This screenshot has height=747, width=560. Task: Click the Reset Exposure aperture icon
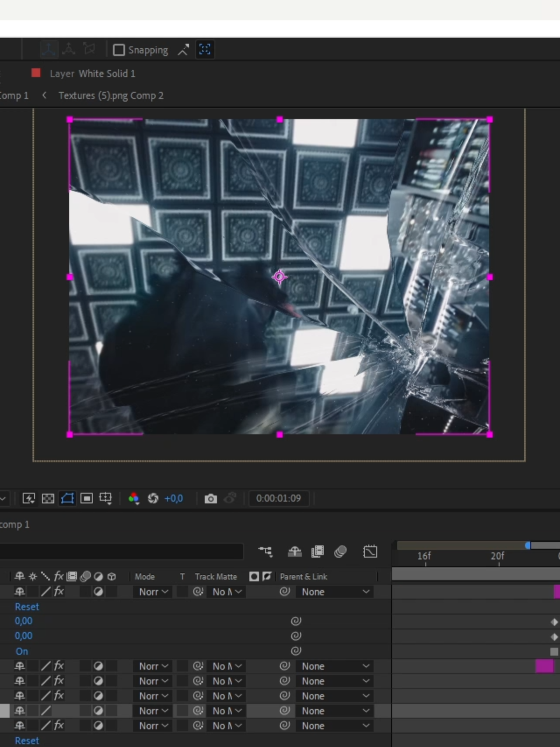tap(153, 498)
